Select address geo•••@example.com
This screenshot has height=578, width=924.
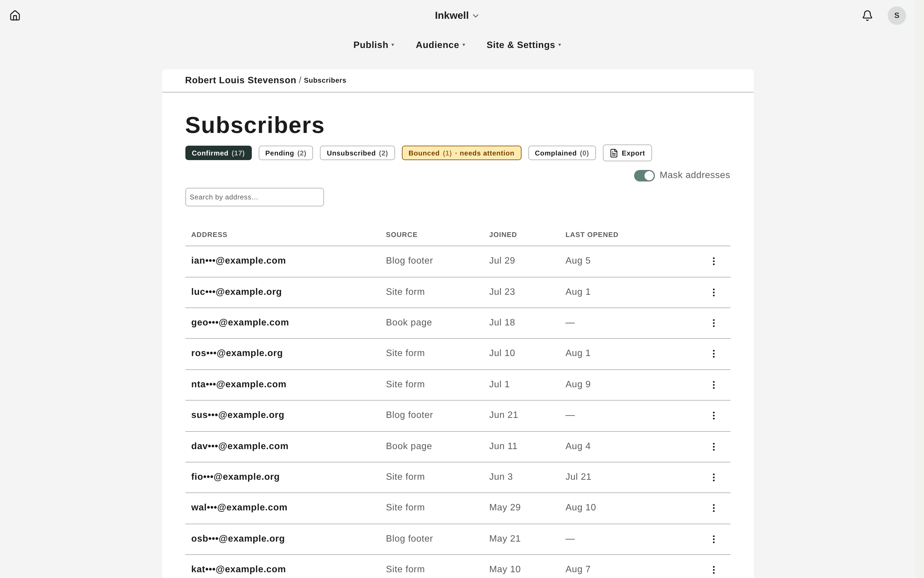click(240, 323)
